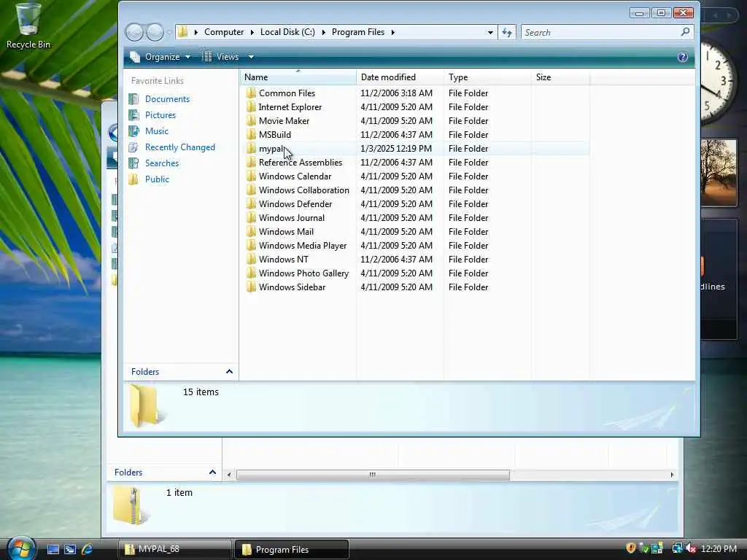Open the Windows Start orb
Screen dimensions: 747x560
(20, 548)
